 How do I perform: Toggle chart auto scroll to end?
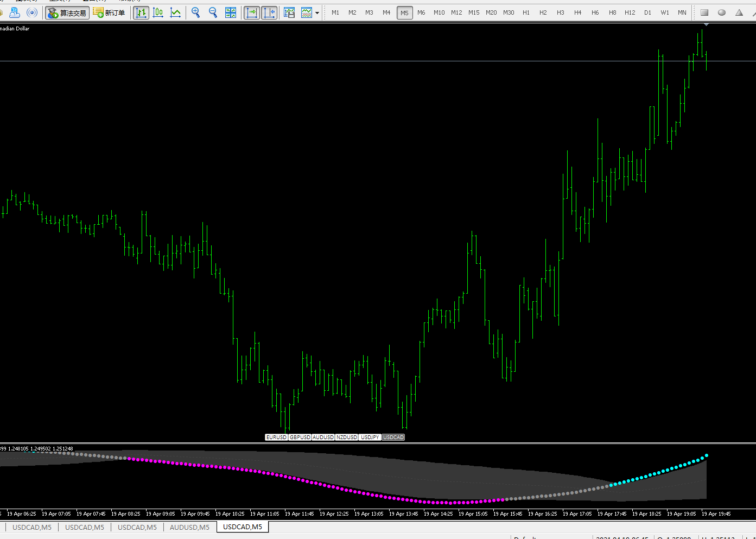click(x=252, y=12)
